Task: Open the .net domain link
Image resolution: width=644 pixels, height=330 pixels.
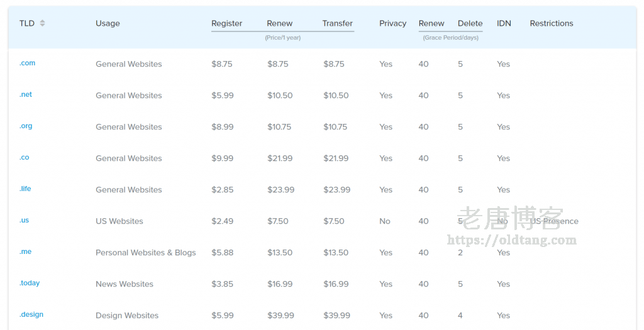Action: point(26,95)
